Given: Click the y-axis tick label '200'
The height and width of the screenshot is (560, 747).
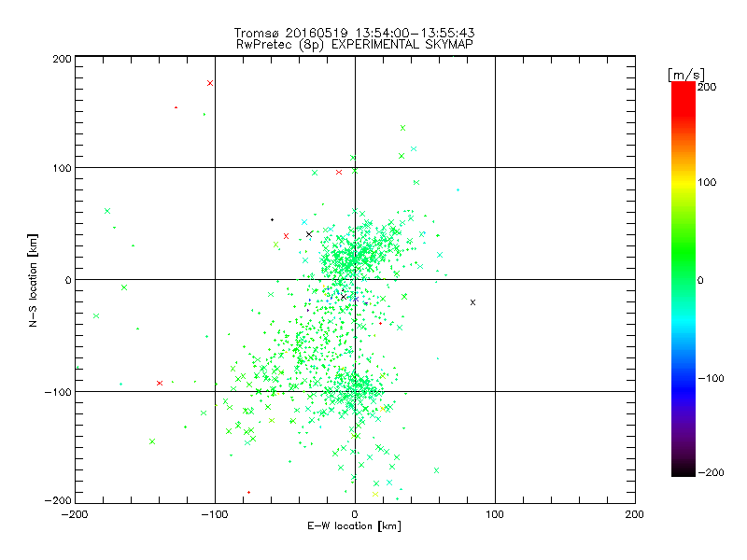Looking at the screenshot, I should (63, 59).
